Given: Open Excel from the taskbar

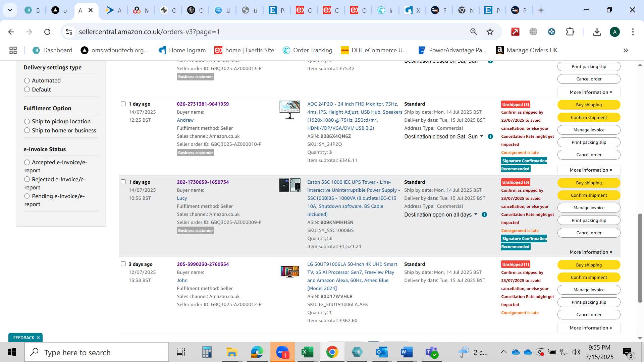Looking at the screenshot, I should (307, 352).
